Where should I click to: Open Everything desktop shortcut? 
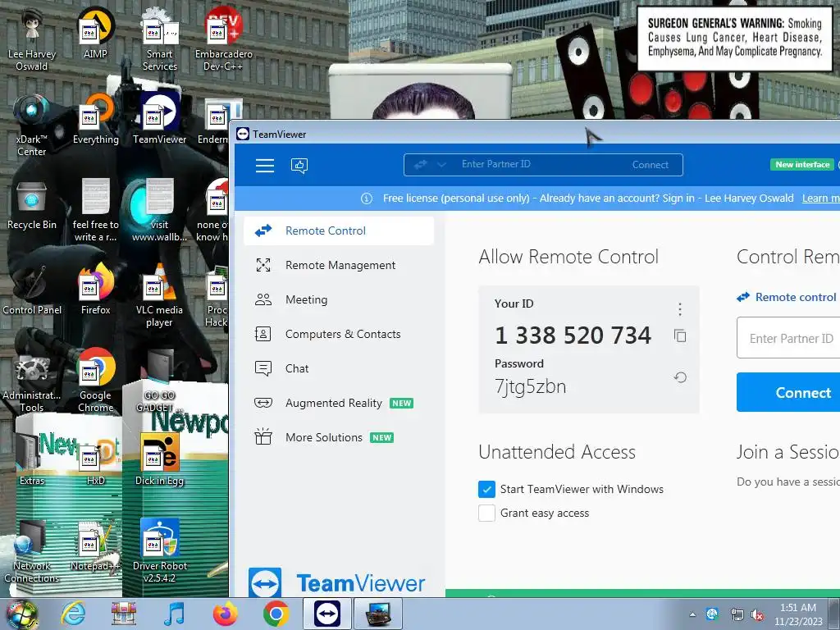[95, 119]
